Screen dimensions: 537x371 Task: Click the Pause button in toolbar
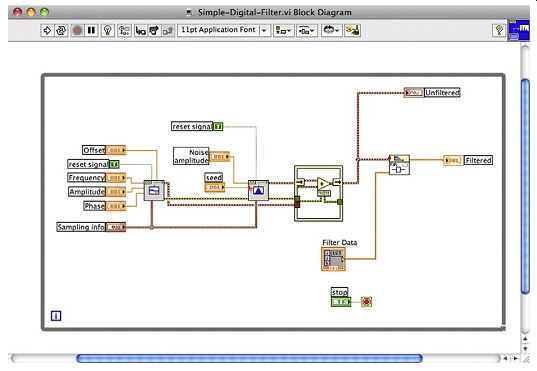(x=91, y=30)
